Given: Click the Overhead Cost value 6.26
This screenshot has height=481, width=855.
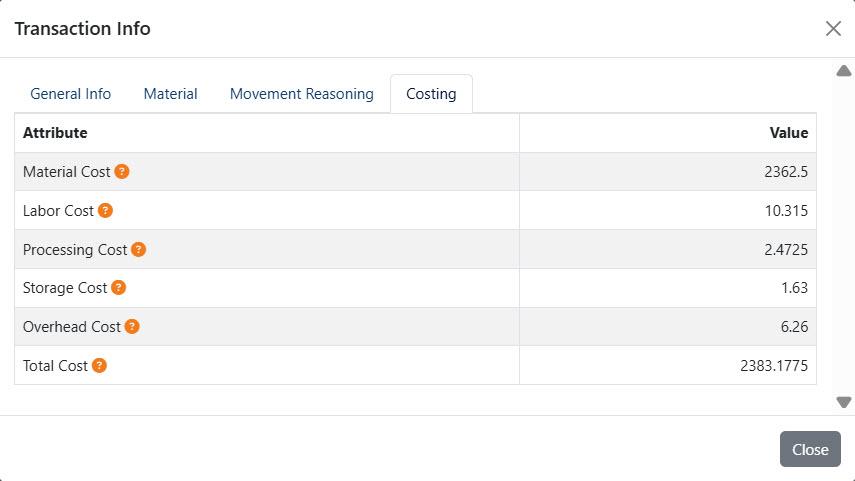Looking at the screenshot, I should pyautogui.click(x=794, y=327).
